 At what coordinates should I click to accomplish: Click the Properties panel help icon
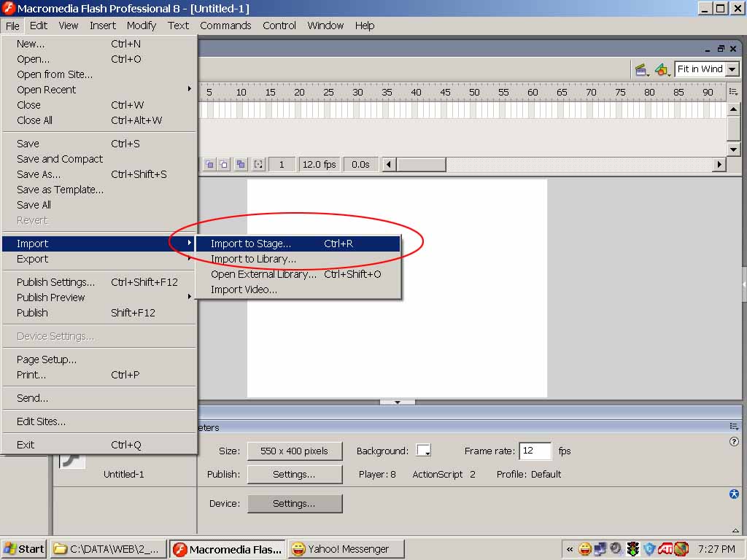(734, 441)
